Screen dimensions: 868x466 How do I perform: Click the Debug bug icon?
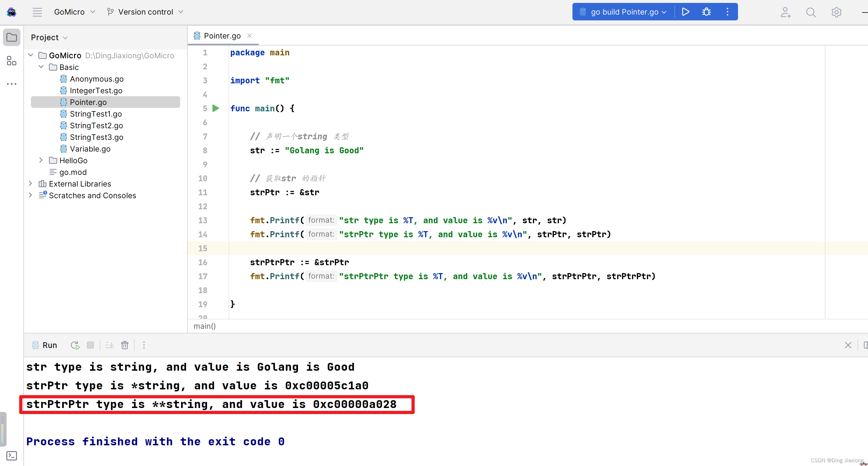tap(706, 12)
